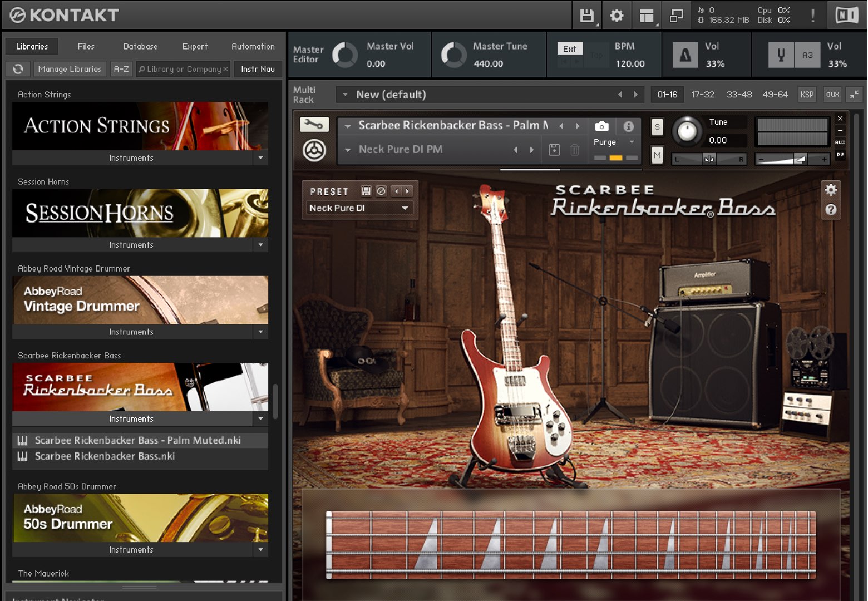The height and width of the screenshot is (601, 868).
Task: Load Scarbee Rickenbacker Bass.nki
Action: pyautogui.click(x=140, y=456)
